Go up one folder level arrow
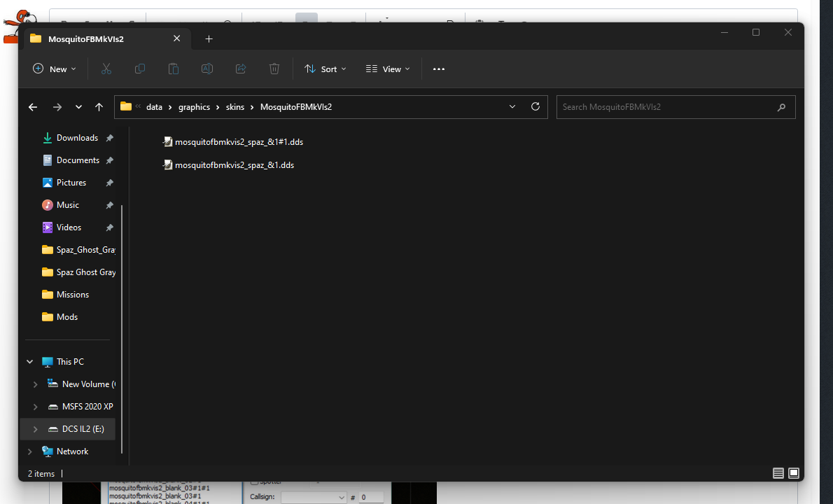Viewport: 833px width, 504px height. pyautogui.click(x=99, y=107)
